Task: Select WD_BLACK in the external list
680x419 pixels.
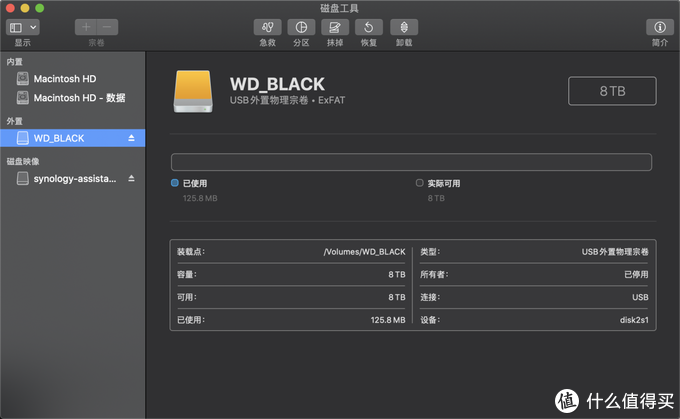Action: (x=73, y=138)
